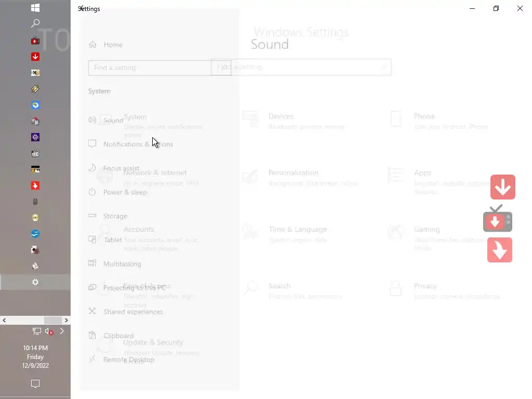Image resolution: width=532 pixels, height=399 pixels.
Task: Open Remote Desktop settings
Action: (121, 360)
